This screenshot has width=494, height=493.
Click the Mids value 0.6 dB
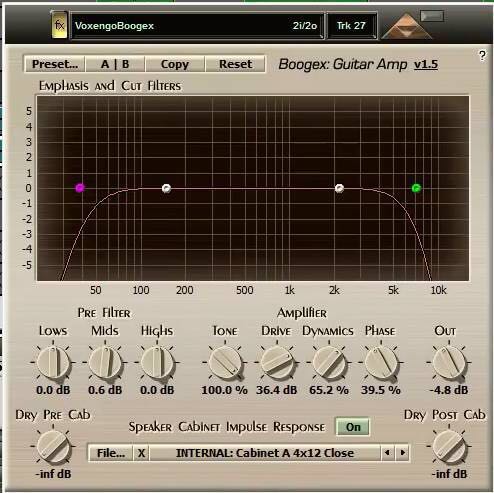pyautogui.click(x=105, y=390)
